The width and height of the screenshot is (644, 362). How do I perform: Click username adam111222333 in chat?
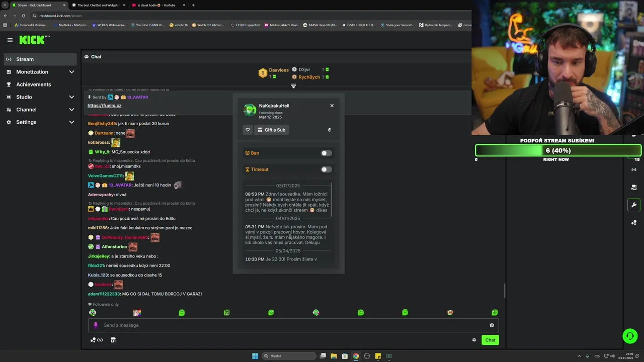point(104,294)
